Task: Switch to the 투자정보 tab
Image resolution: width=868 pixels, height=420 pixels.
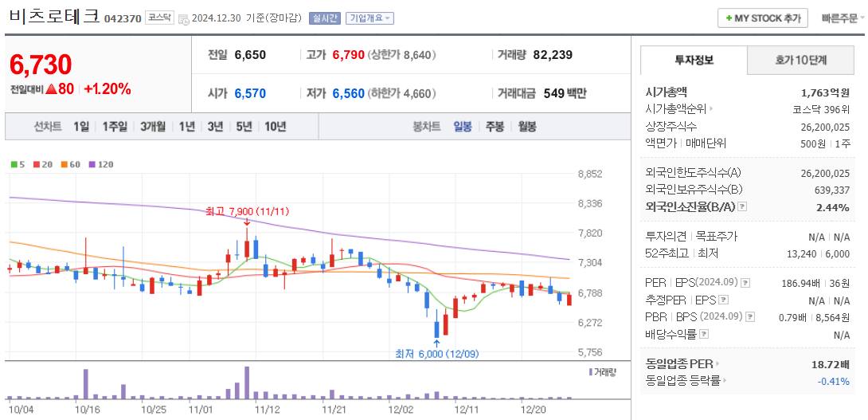Action: 694,61
